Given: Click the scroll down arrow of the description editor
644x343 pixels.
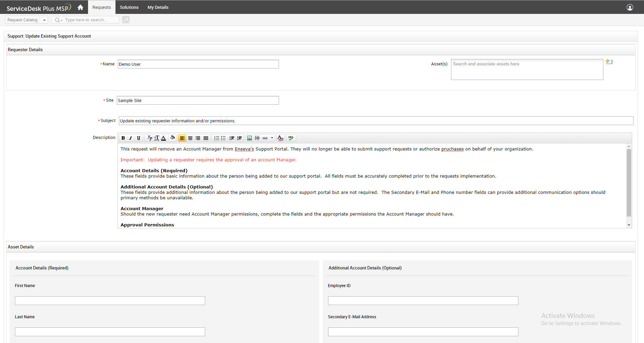Looking at the screenshot, I should [629, 225].
